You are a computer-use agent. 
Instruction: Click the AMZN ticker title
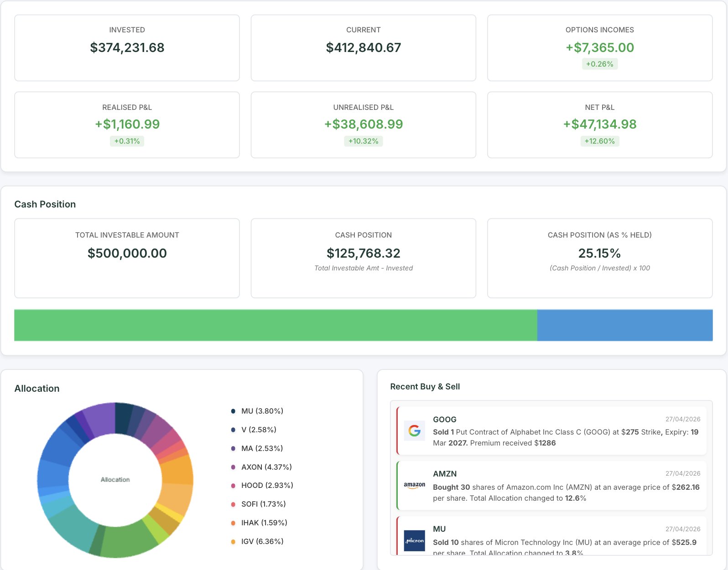pos(445,474)
